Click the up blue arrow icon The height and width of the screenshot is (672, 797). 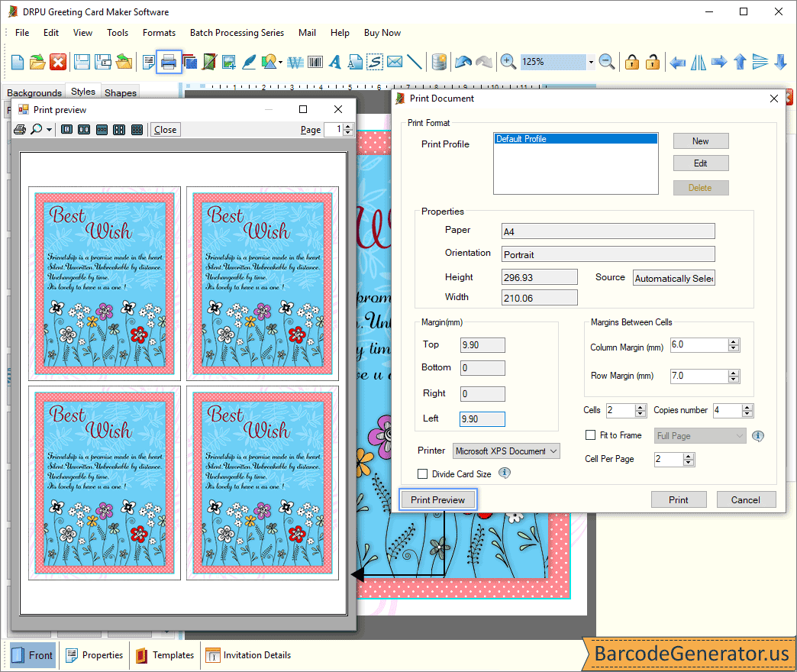[740, 62]
